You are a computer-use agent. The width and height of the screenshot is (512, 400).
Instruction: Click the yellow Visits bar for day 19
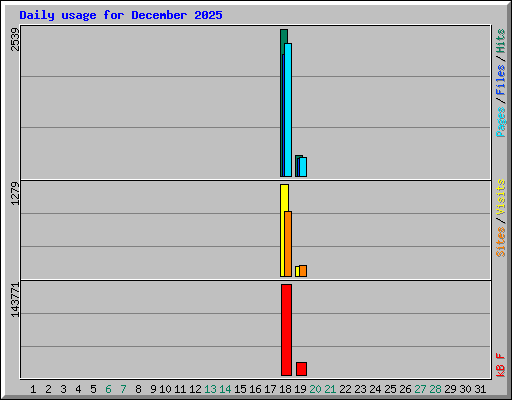tap(297, 271)
